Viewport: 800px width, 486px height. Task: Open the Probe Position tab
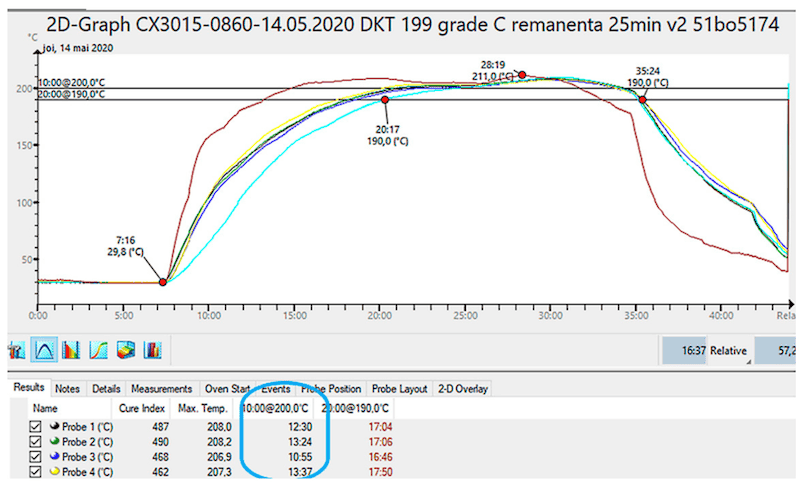(x=331, y=389)
